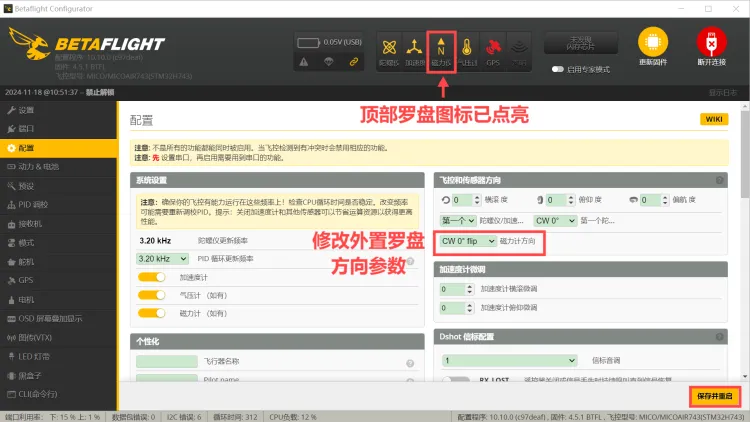
Task: Select the Configuration tab in sidebar
Action: [58, 148]
